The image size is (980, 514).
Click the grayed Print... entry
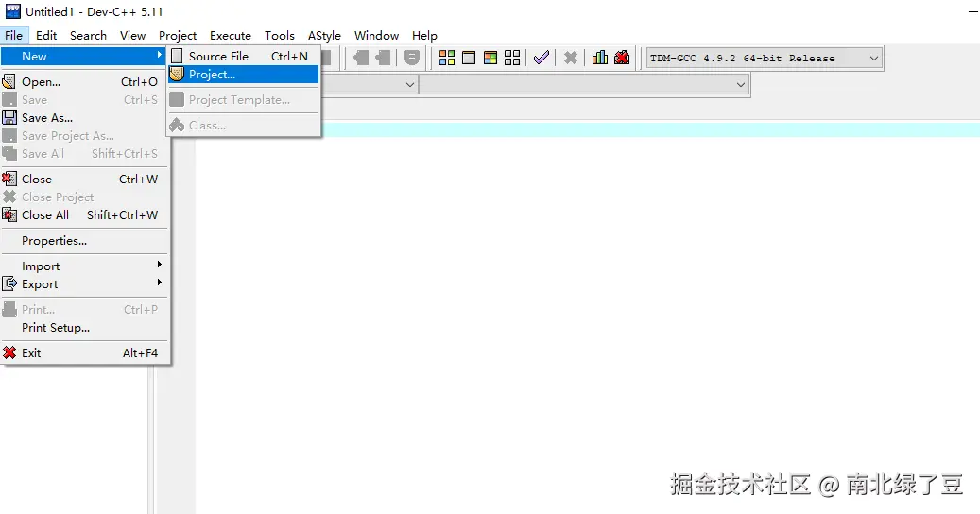click(x=84, y=310)
